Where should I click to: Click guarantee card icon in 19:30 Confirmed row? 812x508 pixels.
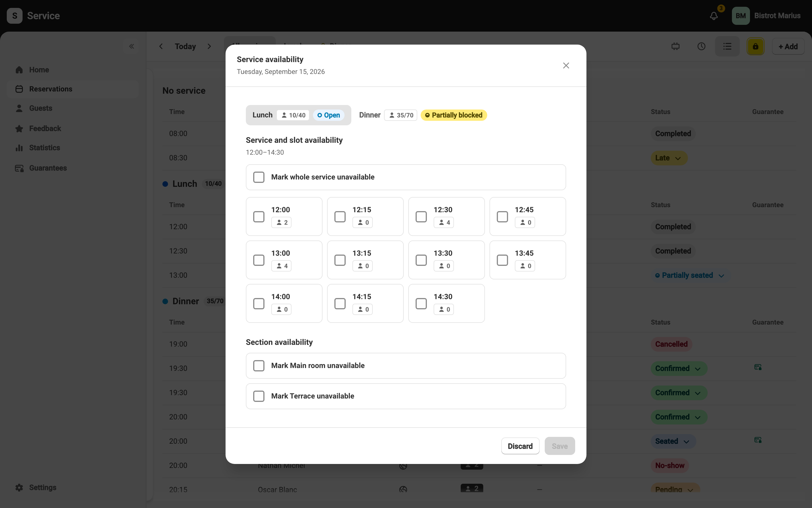point(758,367)
